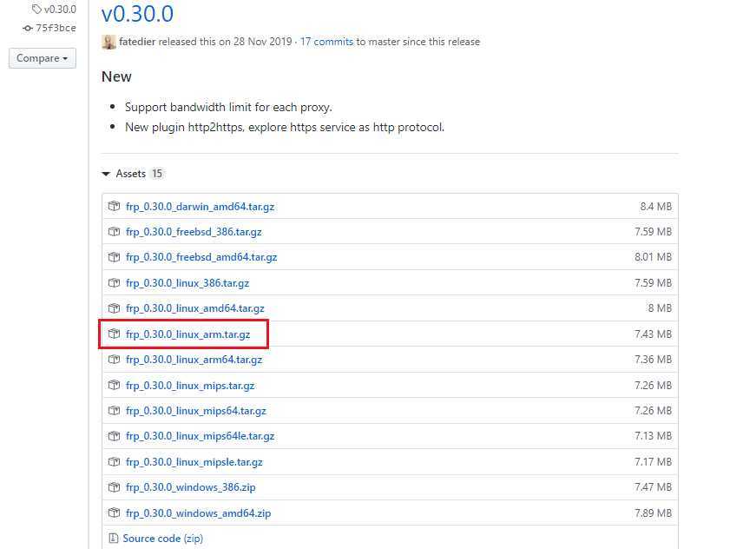The image size is (756, 549).
Task: Click the commit icon next to 75f3bce
Action: (28, 29)
